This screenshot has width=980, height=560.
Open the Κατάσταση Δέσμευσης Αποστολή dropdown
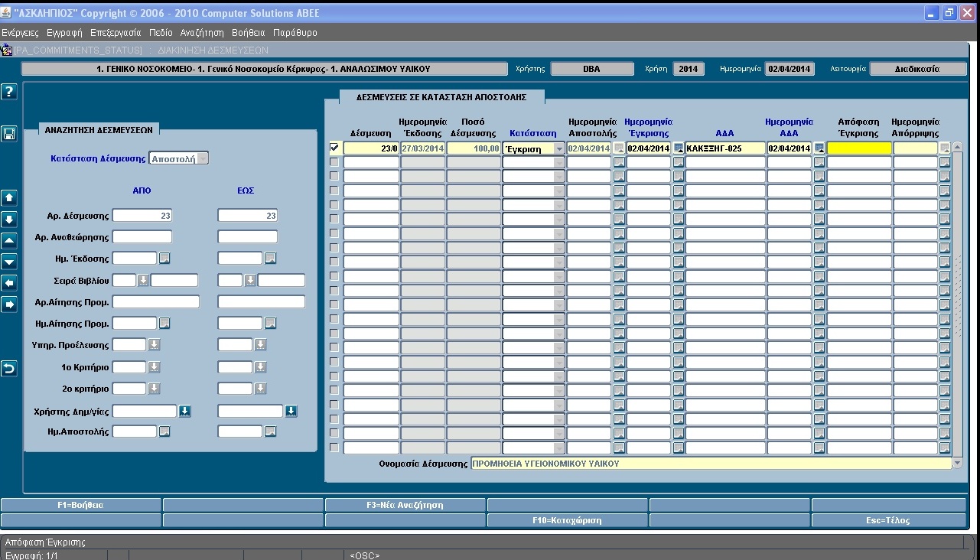click(203, 158)
